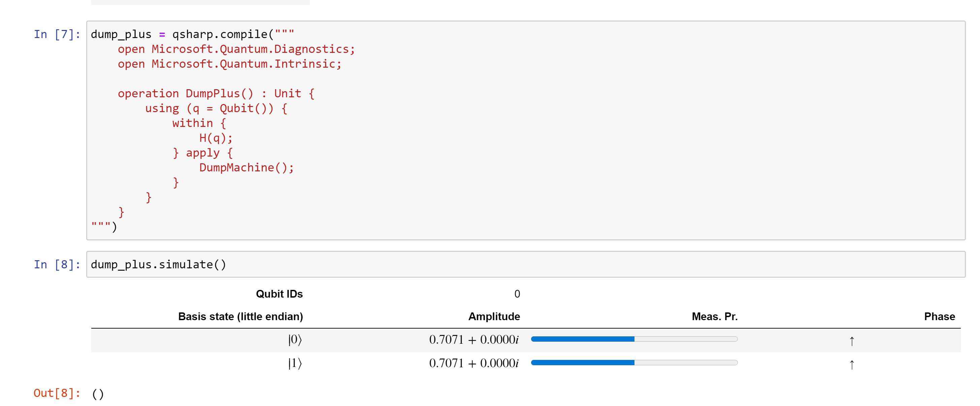Click the Out[8] output prompt label
The height and width of the screenshot is (406, 980).
[57, 393]
